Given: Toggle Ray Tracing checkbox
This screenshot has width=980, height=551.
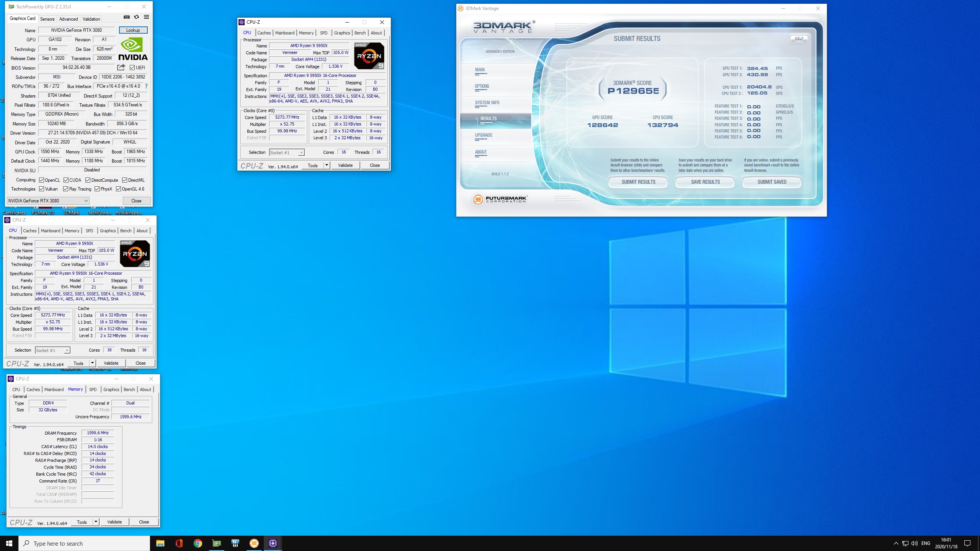Looking at the screenshot, I should pos(65,189).
